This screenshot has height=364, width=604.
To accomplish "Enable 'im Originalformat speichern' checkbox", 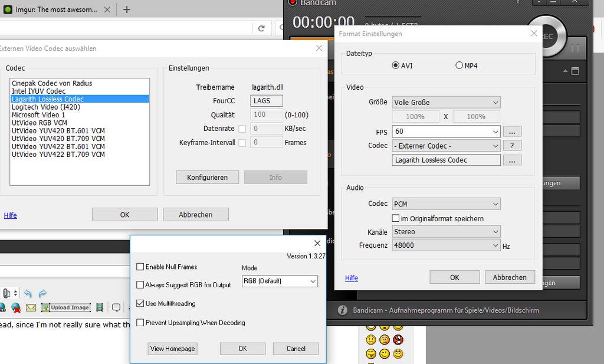I will click(x=395, y=218).
